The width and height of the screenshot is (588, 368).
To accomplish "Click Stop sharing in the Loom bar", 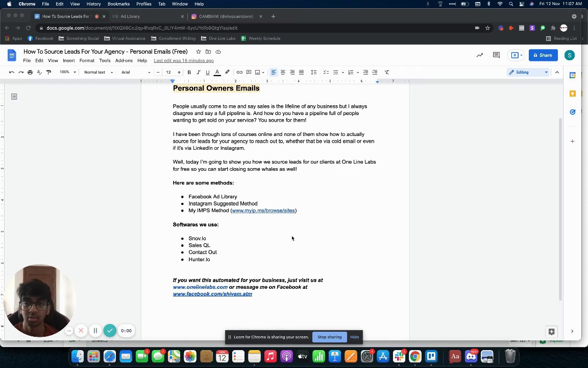I will tap(329, 337).
